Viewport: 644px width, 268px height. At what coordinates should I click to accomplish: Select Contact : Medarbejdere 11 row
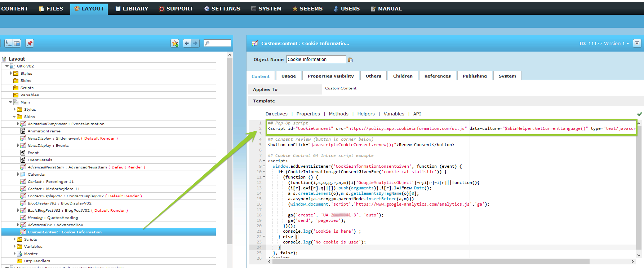coord(109,189)
